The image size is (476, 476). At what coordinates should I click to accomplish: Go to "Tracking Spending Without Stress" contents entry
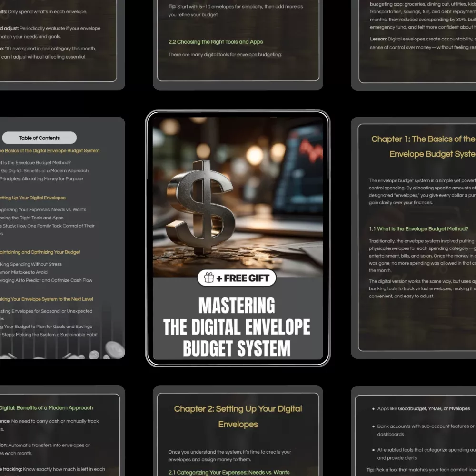(31, 264)
